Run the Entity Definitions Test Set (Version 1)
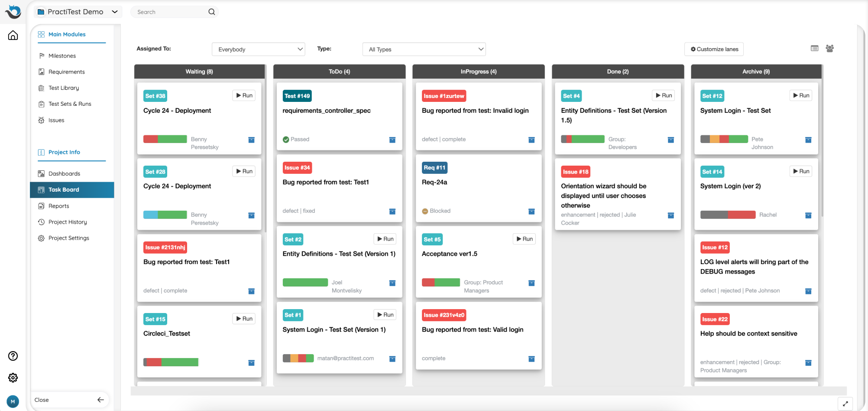The image size is (868, 411). pos(385,238)
